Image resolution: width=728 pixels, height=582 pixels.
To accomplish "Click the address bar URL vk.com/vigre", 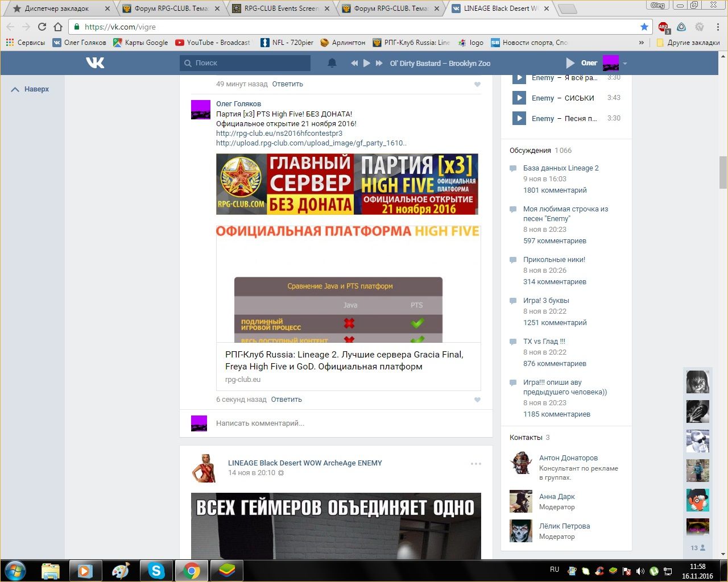I will (x=120, y=27).
